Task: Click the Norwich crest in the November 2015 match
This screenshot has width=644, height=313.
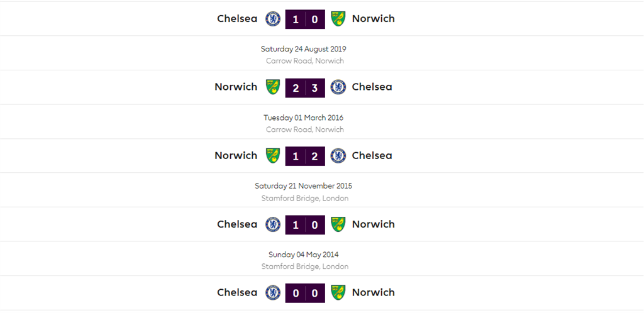Action: point(338,224)
